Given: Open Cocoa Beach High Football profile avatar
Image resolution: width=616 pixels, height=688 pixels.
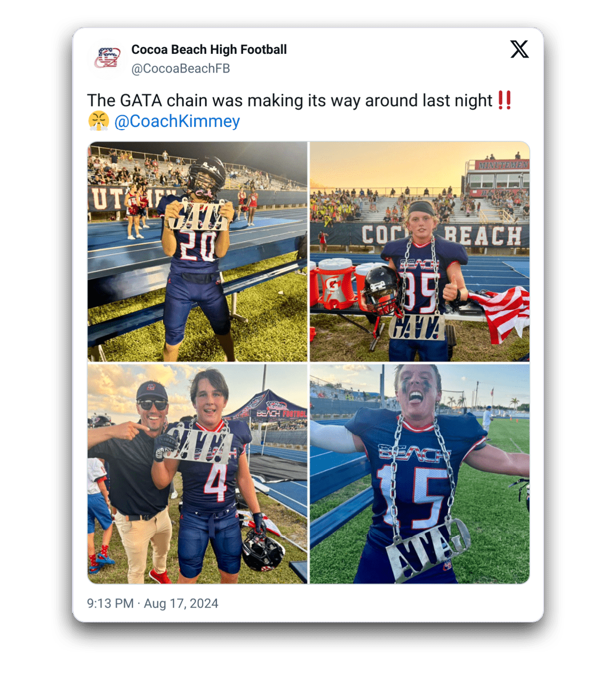Looking at the screenshot, I should tap(107, 58).
